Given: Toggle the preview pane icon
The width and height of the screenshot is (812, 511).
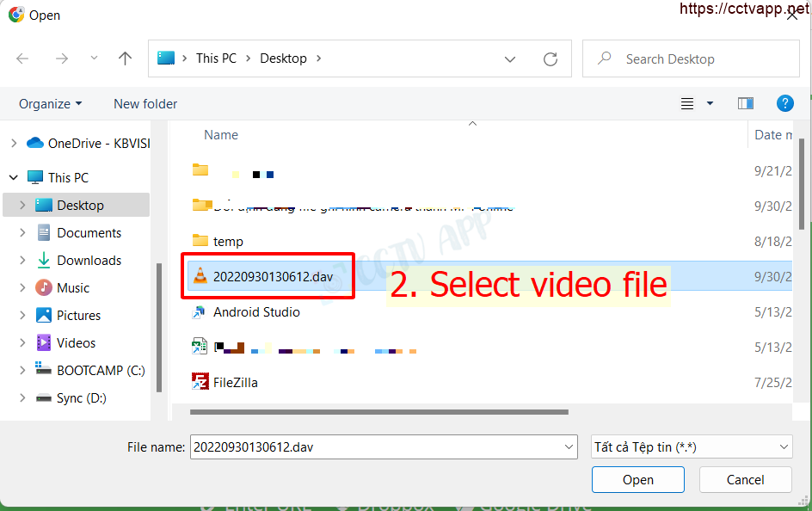Looking at the screenshot, I should click(746, 103).
